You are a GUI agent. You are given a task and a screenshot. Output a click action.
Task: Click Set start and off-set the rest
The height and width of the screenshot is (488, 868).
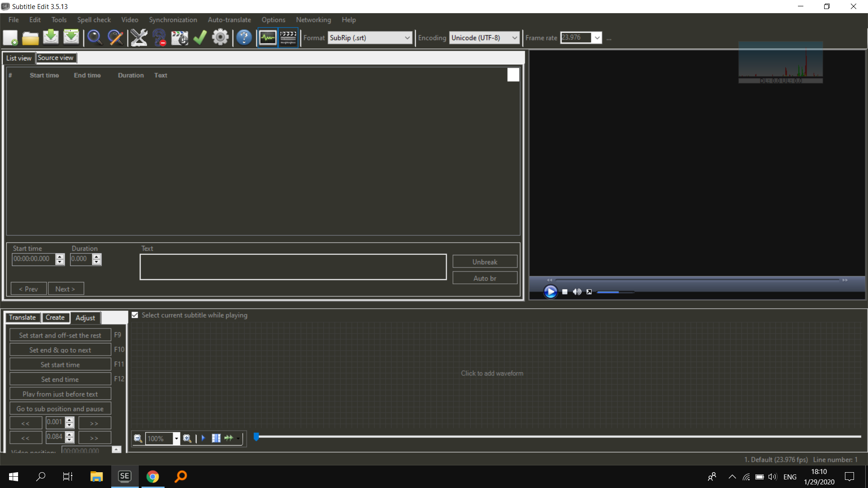pos(60,335)
